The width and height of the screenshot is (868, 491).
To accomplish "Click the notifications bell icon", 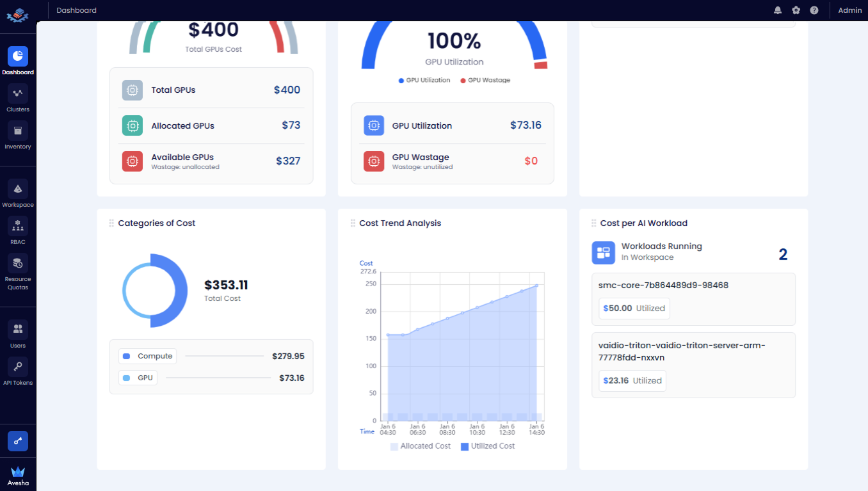I will pyautogui.click(x=778, y=10).
